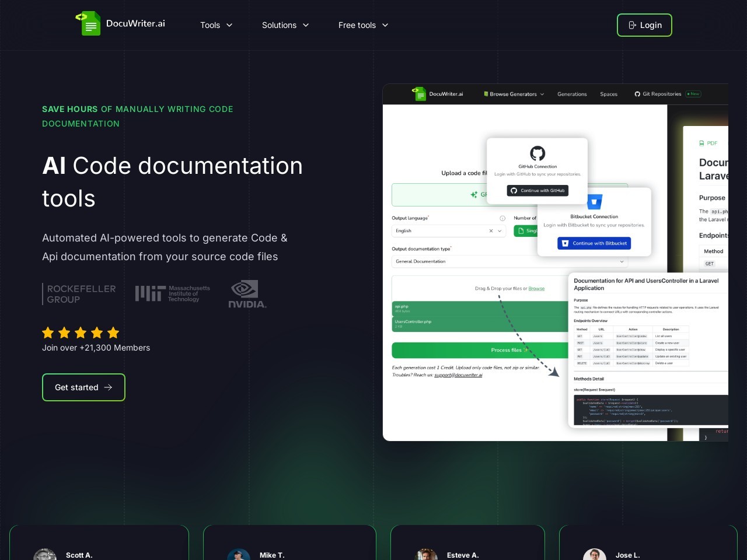Viewport: 747px width, 560px height.
Task: Click the NVIDIA logo
Action: tap(247, 294)
